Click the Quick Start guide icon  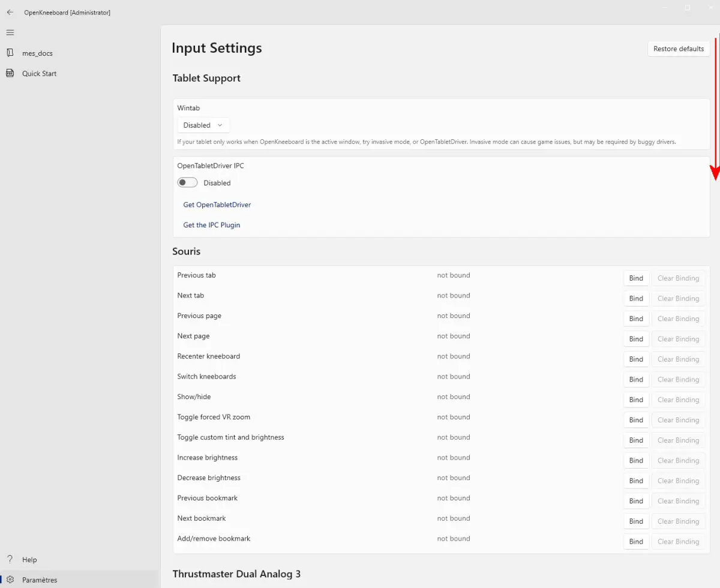pos(10,73)
